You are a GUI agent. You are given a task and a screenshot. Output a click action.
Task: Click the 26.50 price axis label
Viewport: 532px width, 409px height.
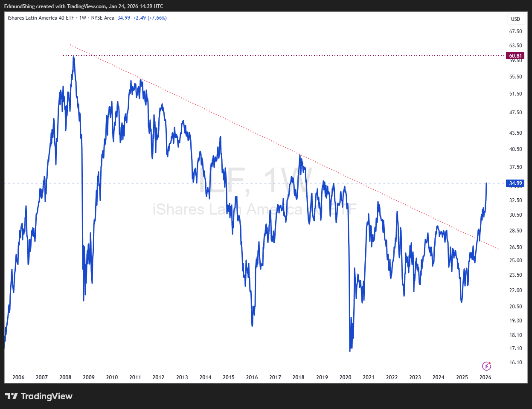pos(515,247)
